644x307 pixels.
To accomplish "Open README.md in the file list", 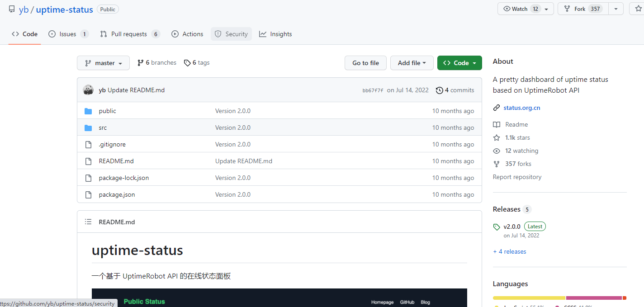I will coord(116,161).
